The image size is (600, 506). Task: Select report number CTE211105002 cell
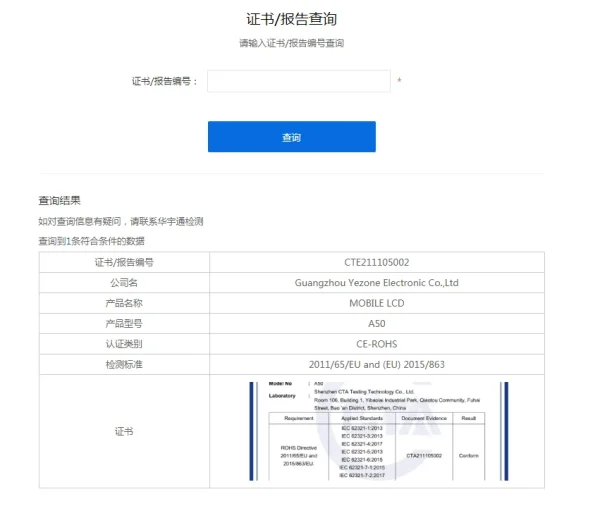tap(377, 262)
